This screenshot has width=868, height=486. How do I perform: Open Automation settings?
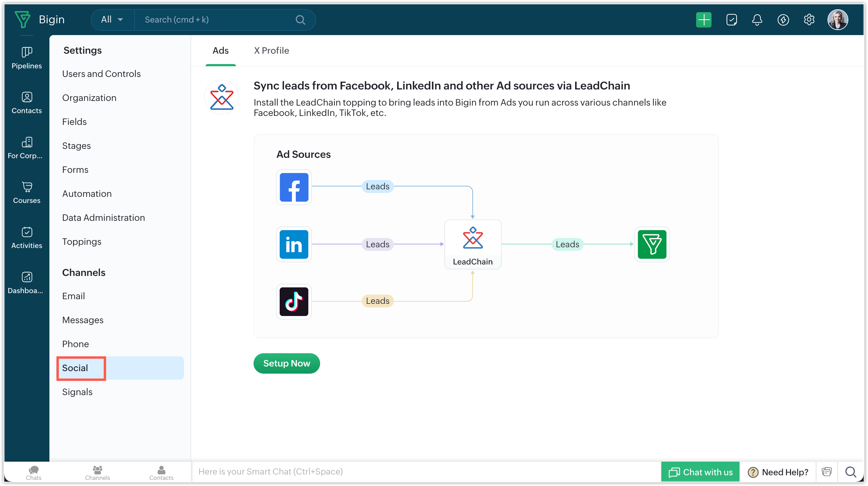pos(87,194)
